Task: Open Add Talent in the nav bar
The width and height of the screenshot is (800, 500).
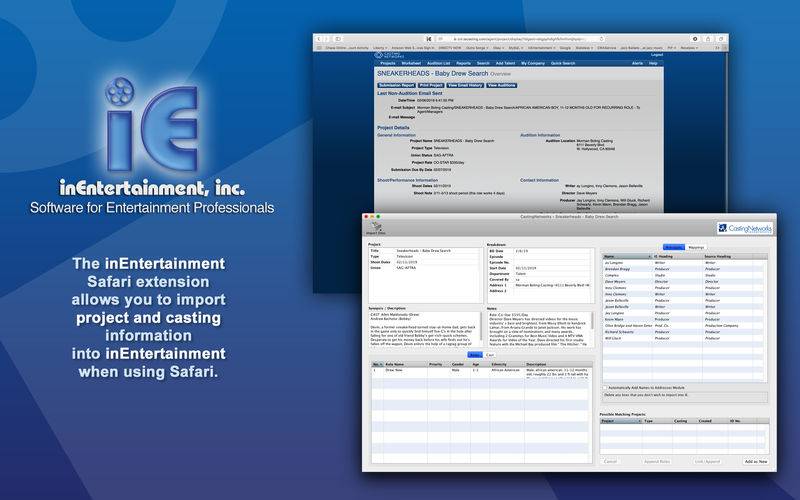Action: [506, 63]
